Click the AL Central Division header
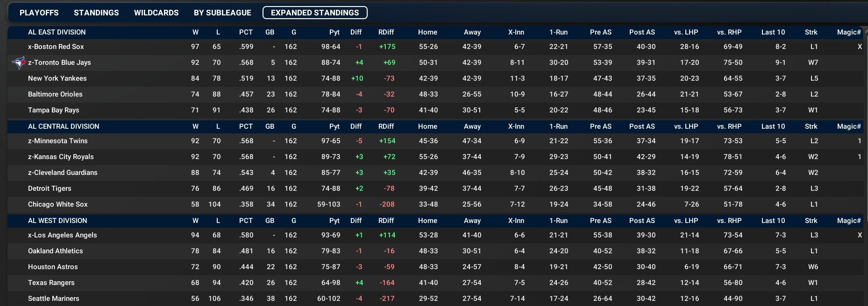This screenshot has width=868, height=306. coord(64,126)
